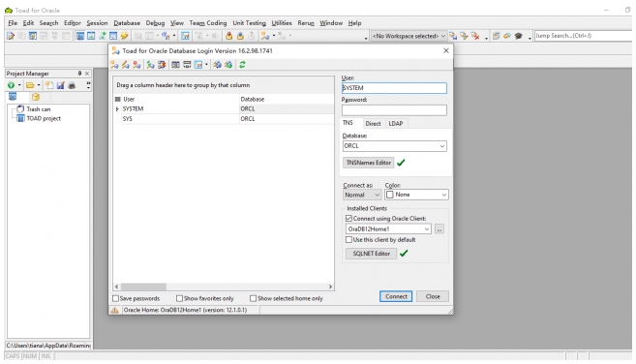Screen dimensions: 636x364
Task: Open the TNSNames Editor
Action: (x=368, y=163)
